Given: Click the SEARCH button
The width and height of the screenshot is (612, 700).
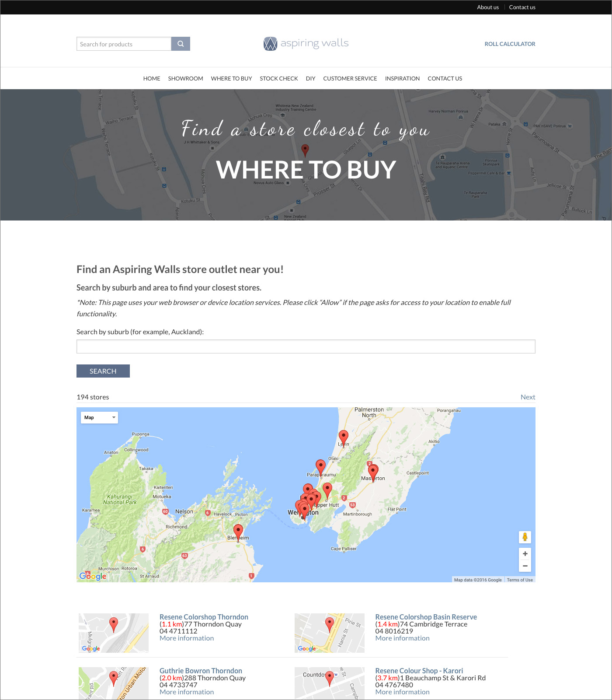Looking at the screenshot, I should 103,371.
